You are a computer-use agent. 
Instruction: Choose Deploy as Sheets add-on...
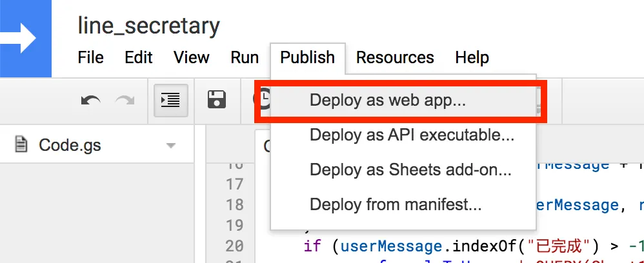click(x=403, y=170)
